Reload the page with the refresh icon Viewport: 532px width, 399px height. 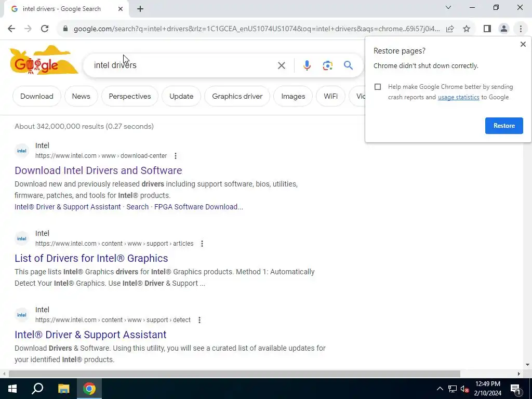coord(45,29)
